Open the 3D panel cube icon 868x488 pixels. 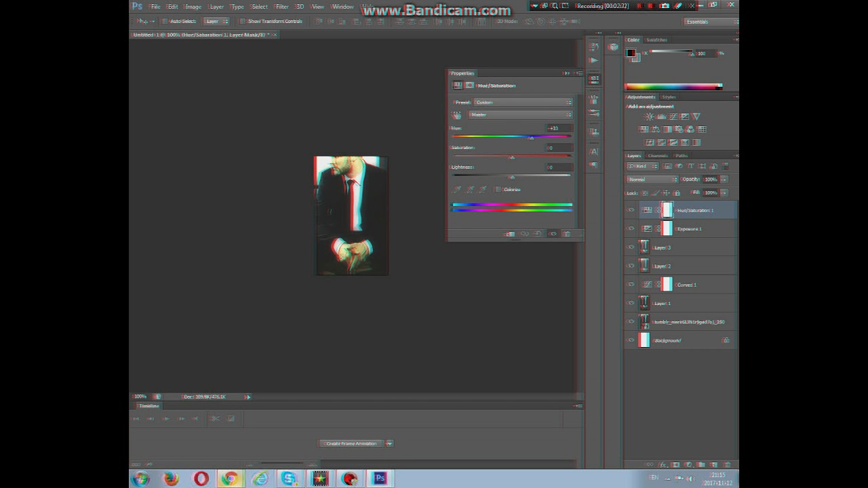(613, 47)
